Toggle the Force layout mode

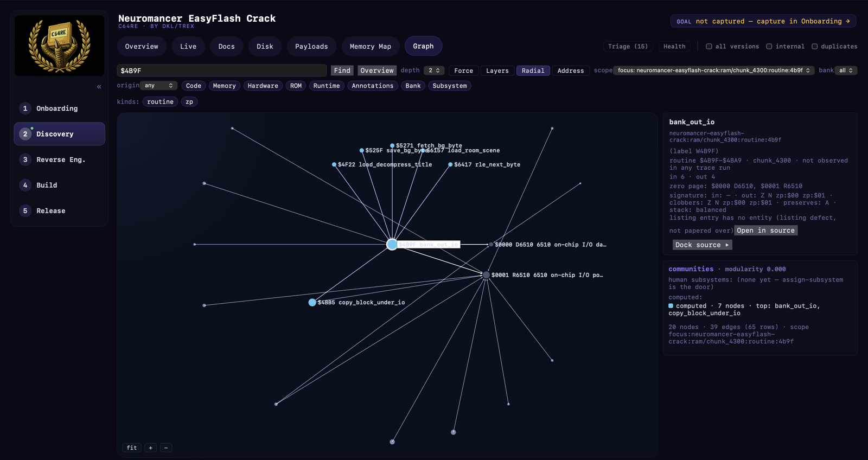coord(463,71)
